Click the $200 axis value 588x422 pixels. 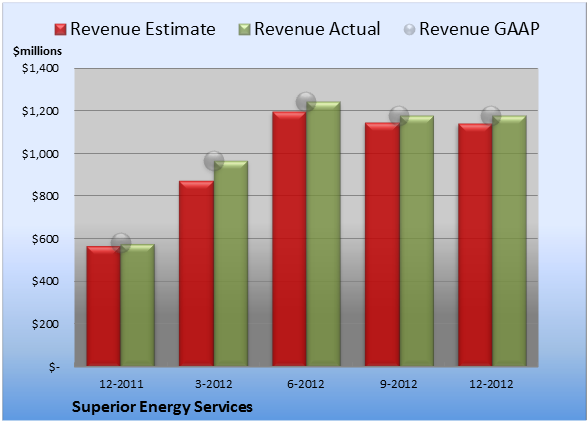(45, 324)
